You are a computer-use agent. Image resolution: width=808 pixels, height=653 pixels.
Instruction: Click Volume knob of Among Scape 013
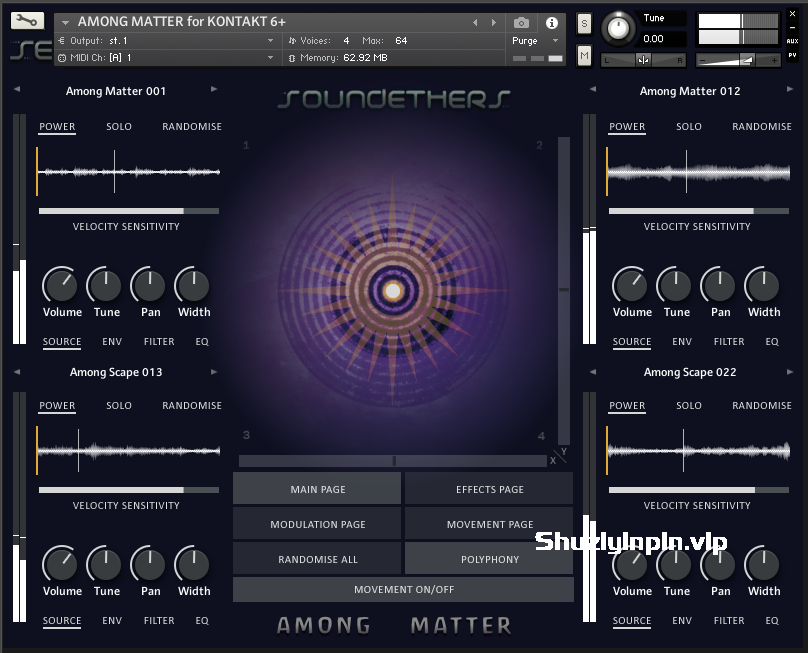click(x=60, y=564)
